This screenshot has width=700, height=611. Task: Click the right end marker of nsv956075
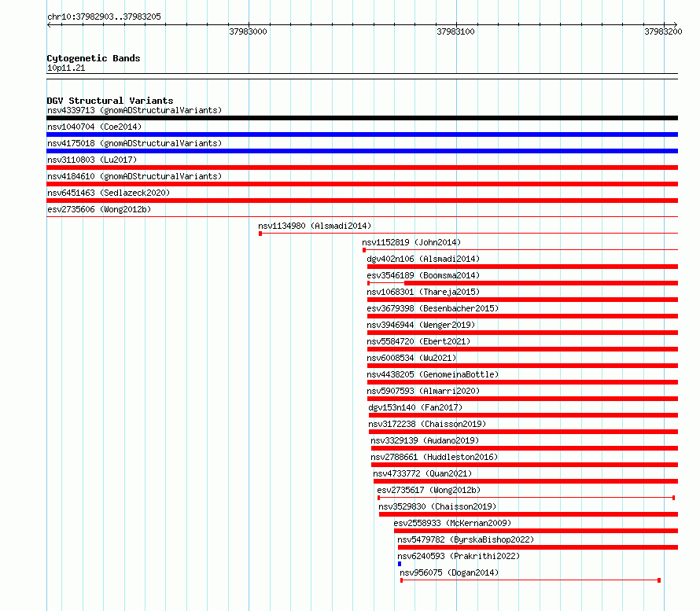[659, 580]
